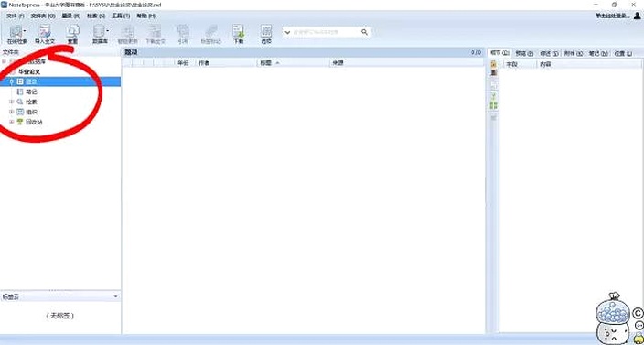The image size is (644, 345).
Task: Open the 题录 (R) menu
Action: click(71, 16)
